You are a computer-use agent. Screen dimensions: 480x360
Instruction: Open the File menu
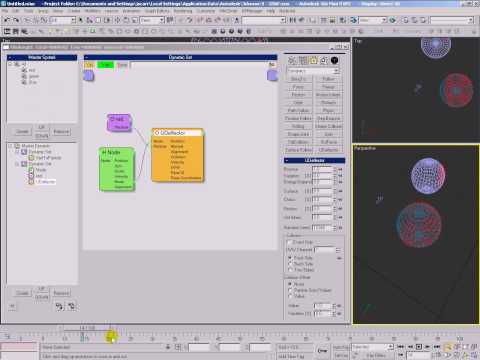click(x=5, y=11)
